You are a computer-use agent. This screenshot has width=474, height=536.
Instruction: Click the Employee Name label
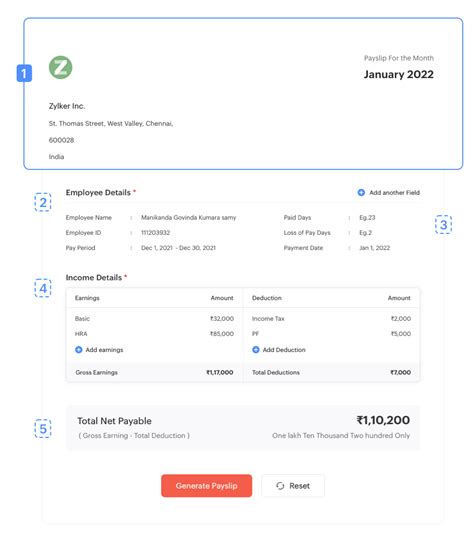point(89,217)
